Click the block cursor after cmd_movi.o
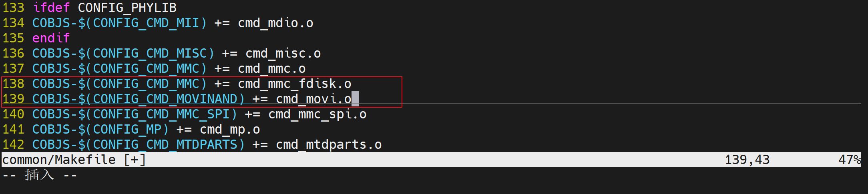868x194 pixels. 356,99
